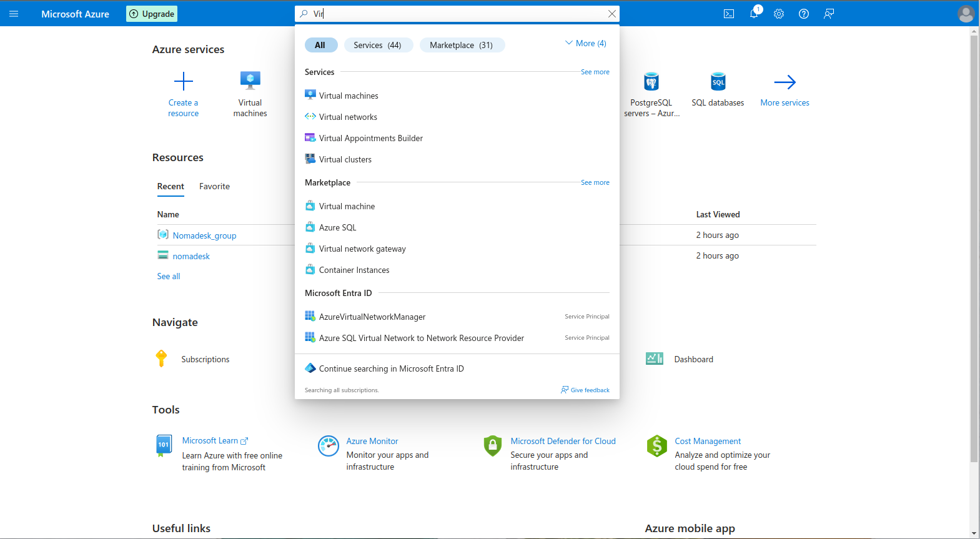Click the Last Viewed column header
This screenshot has width=980, height=539.
tap(718, 214)
